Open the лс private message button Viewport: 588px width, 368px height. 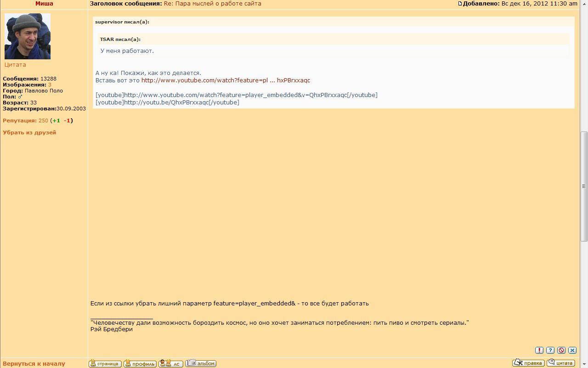[x=170, y=363]
